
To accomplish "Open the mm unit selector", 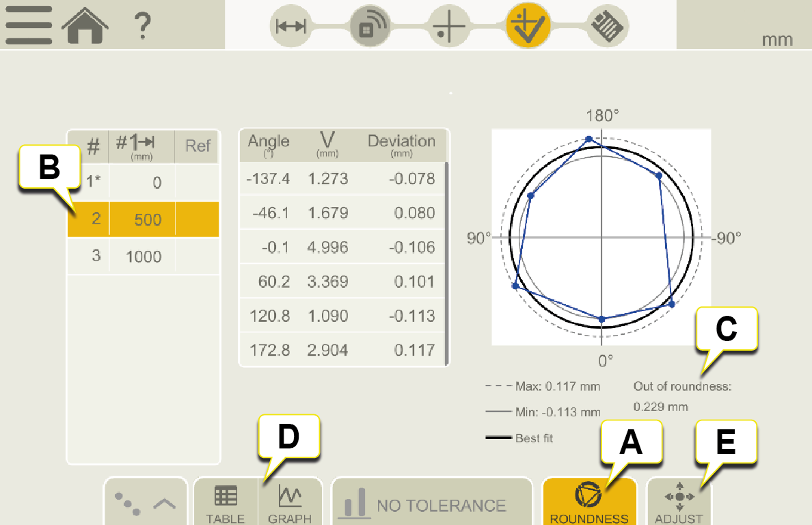I will click(776, 40).
